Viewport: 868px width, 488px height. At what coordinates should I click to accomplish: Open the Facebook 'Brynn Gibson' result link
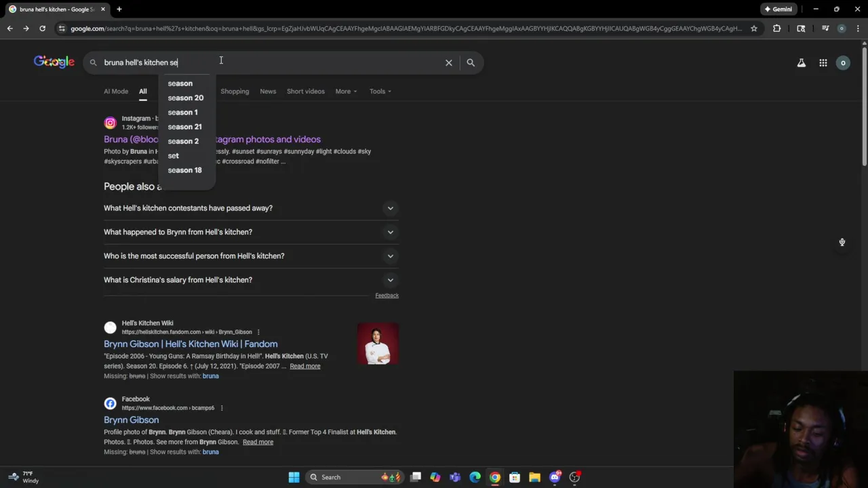pos(132,420)
